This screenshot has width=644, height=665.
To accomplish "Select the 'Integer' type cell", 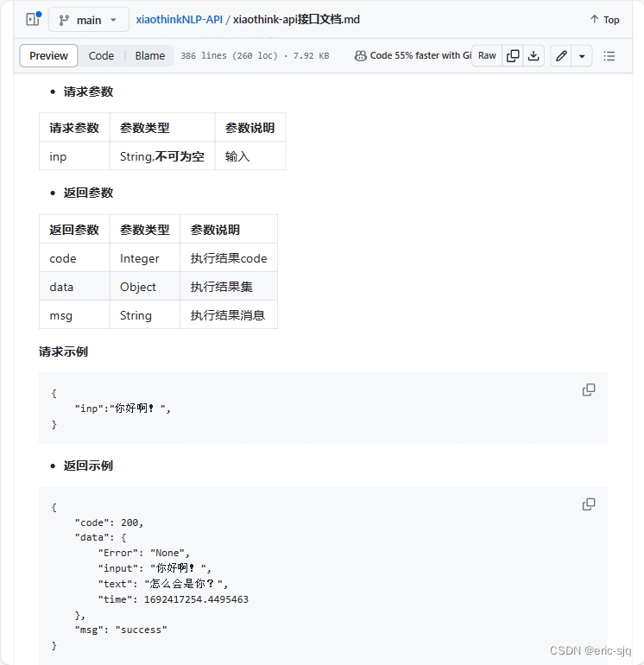I will [145, 258].
